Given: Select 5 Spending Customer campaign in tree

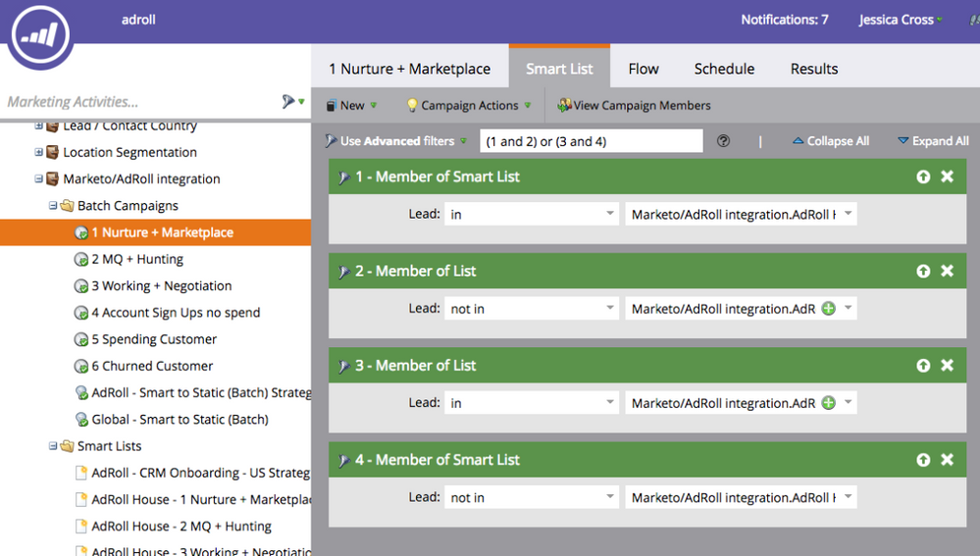Looking at the screenshot, I should click(154, 339).
